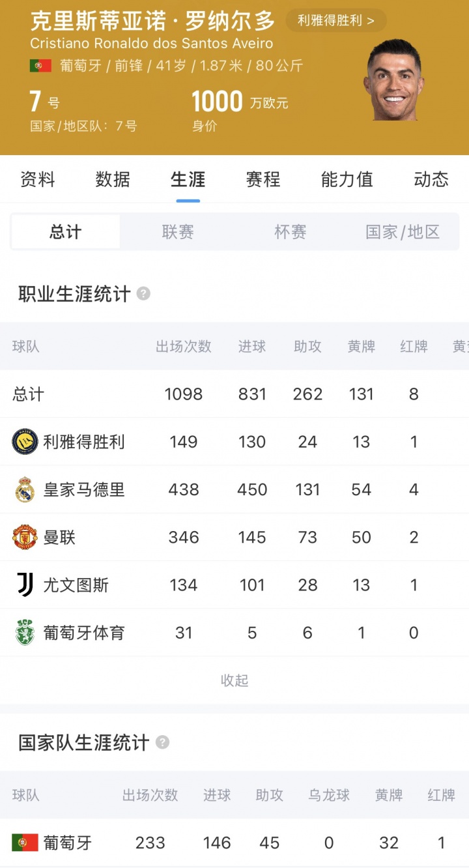
Task: Open help icon beside 职业生涯统计
Action: pyautogui.click(x=143, y=294)
